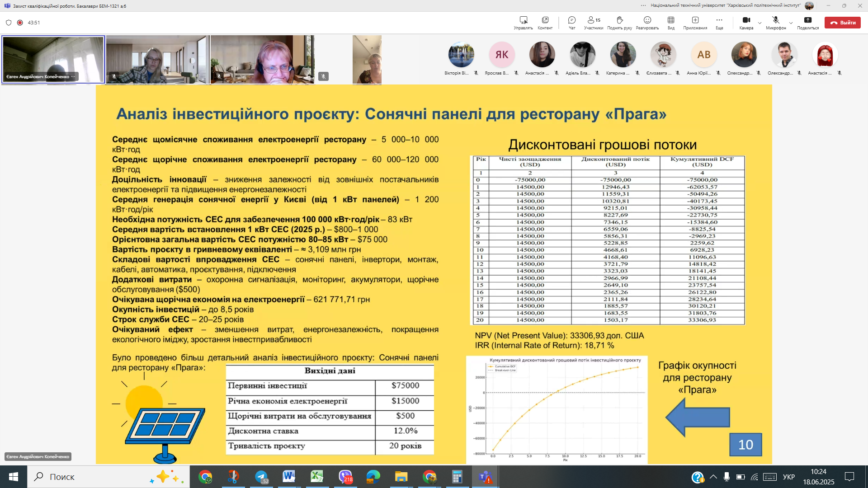Click the УКР language indicator in tray
The image size is (868, 488).
coord(788,477)
